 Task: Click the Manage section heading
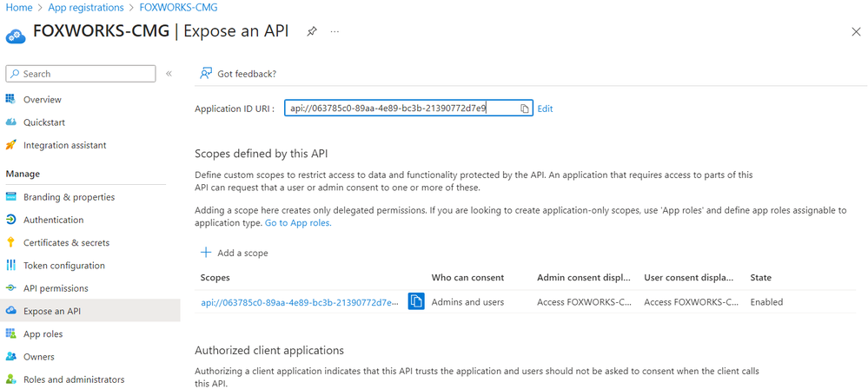(23, 174)
